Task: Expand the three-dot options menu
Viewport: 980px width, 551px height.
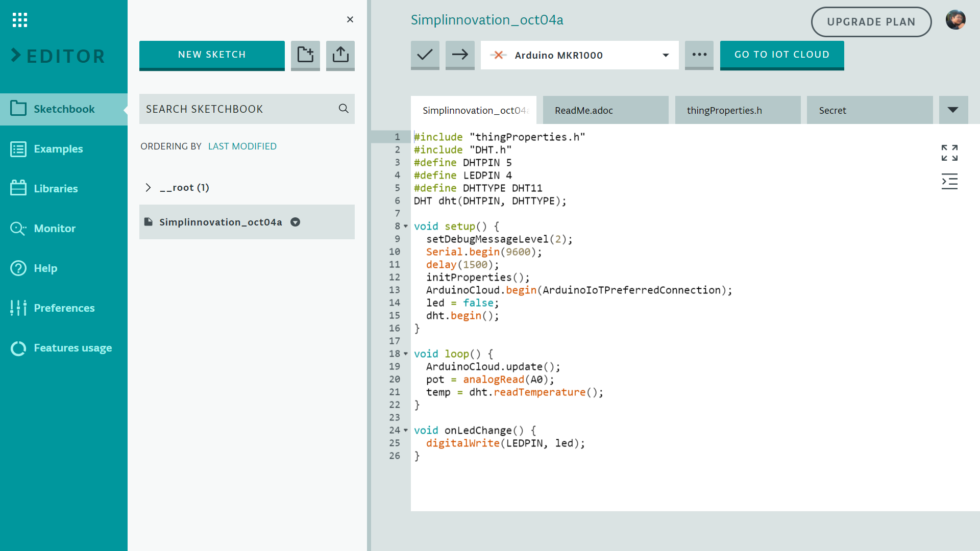Action: (x=699, y=55)
